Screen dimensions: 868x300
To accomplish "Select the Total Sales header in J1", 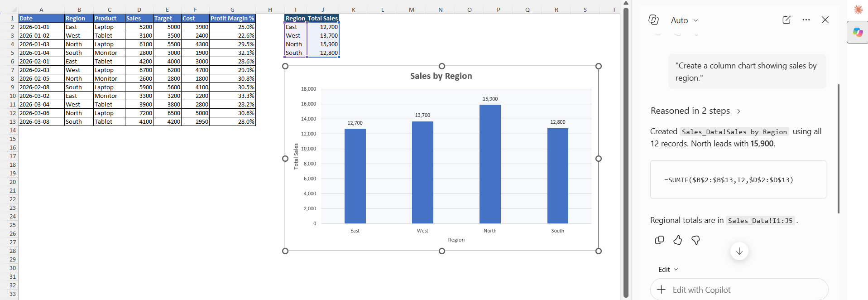I will (x=323, y=18).
